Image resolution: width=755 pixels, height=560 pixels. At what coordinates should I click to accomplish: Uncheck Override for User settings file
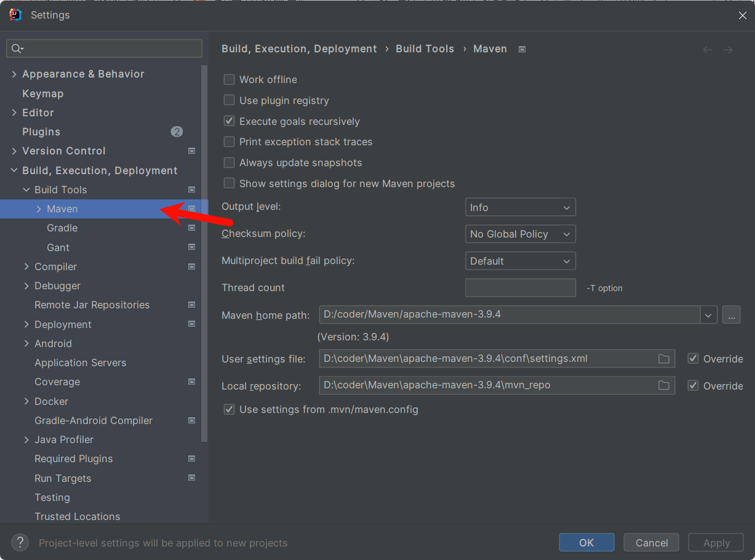point(693,359)
